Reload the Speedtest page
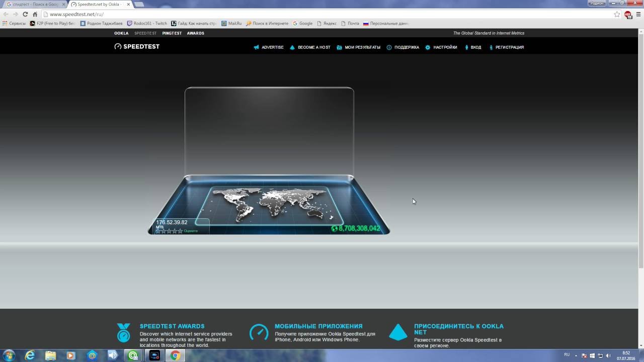 25,14
